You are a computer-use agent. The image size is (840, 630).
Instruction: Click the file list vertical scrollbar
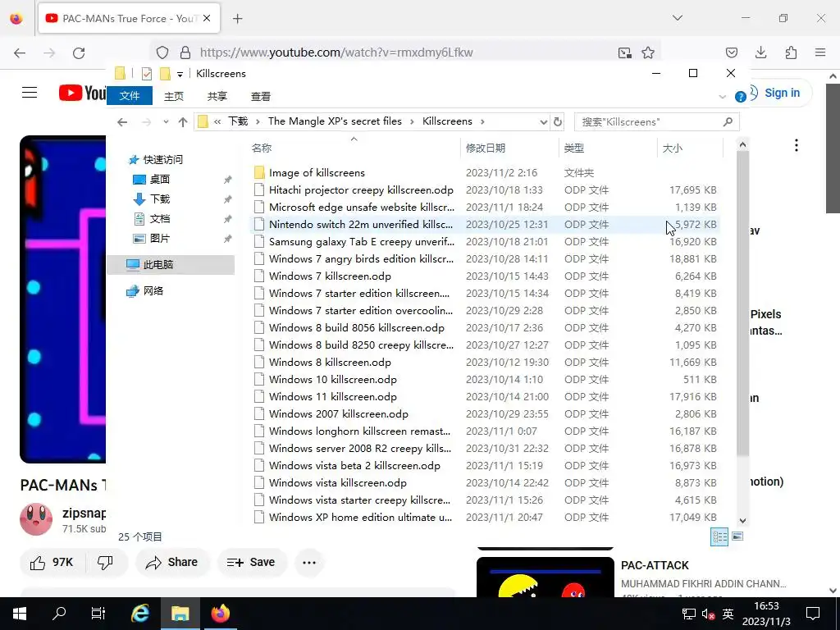742,303
